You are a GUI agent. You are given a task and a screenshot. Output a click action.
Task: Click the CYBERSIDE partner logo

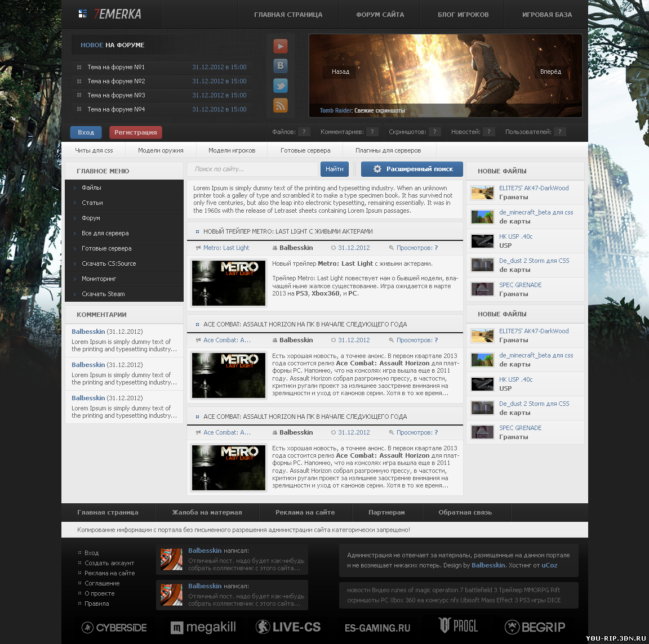(x=114, y=628)
